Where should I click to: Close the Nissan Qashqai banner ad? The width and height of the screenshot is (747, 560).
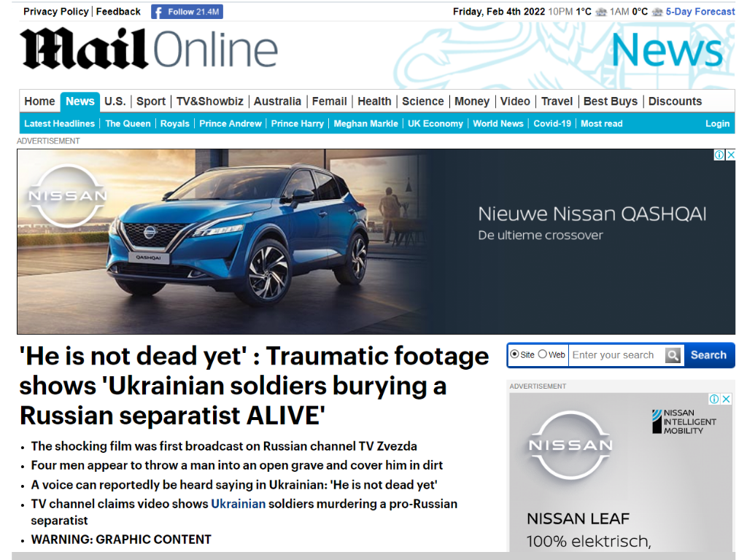click(730, 155)
